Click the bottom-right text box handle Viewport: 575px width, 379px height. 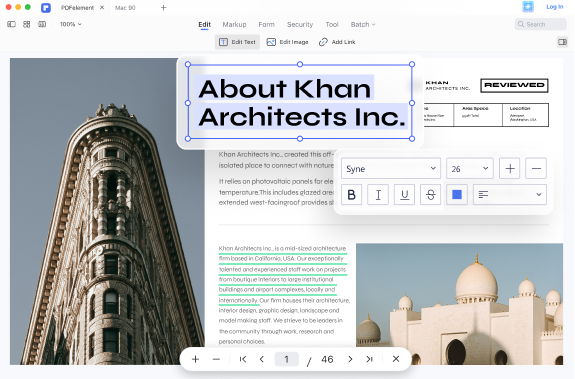click(x=412, y=139)
